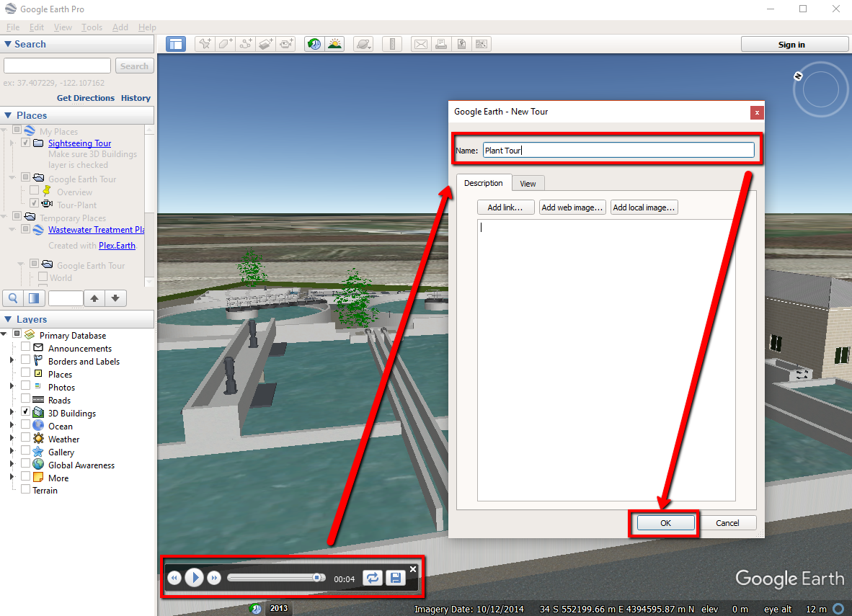Enable the Weather layer checkbox
The height and width of the screenshot is (616, 852).
pyautogui.click(x=25, y=437)
